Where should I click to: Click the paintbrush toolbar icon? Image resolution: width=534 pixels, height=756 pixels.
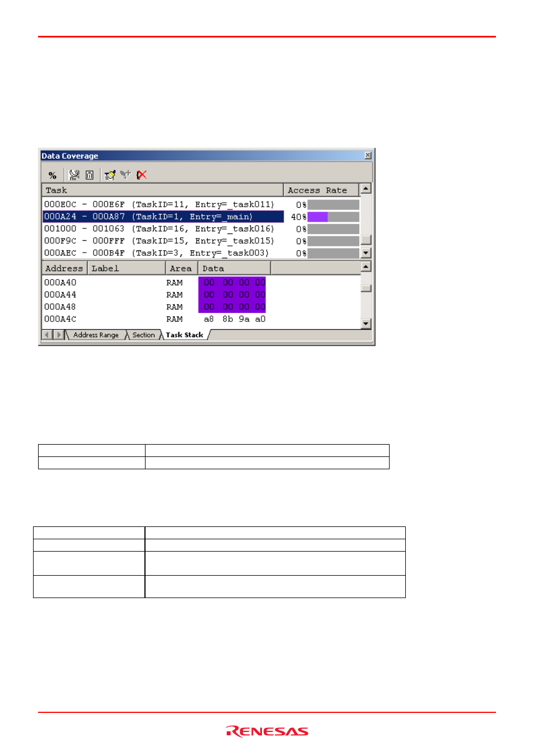coord(110,175)
